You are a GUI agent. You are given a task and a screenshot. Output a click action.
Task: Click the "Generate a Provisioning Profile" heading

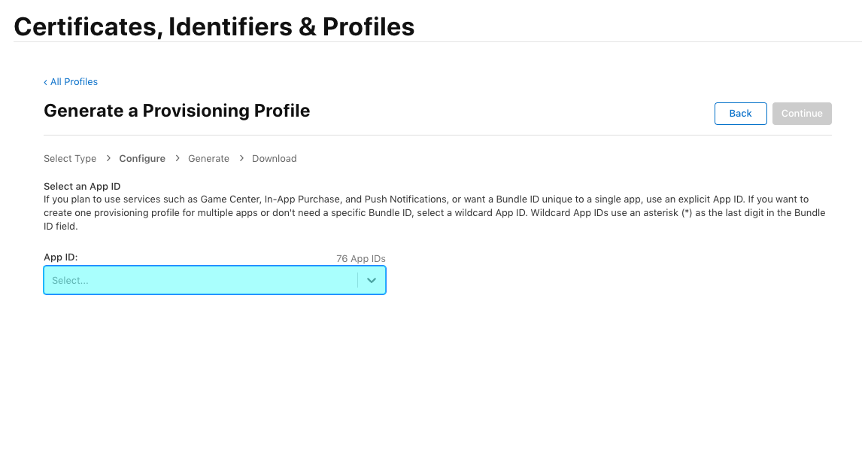[x=177, y=111]
